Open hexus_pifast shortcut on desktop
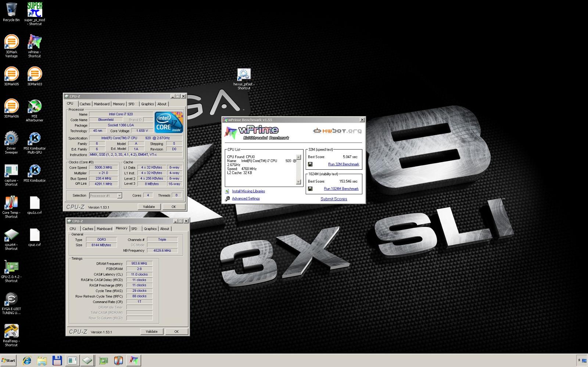 tap(244, 79)
